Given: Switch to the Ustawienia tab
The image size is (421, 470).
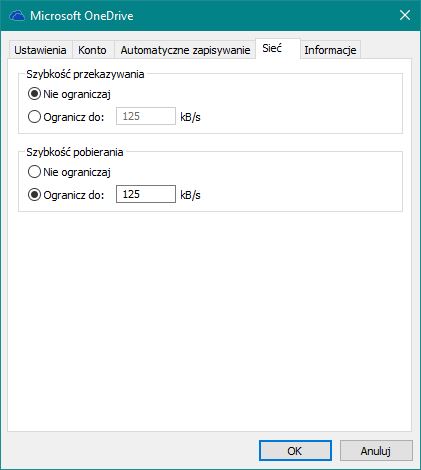Looking at the screenshot, I should coord(40,50).
